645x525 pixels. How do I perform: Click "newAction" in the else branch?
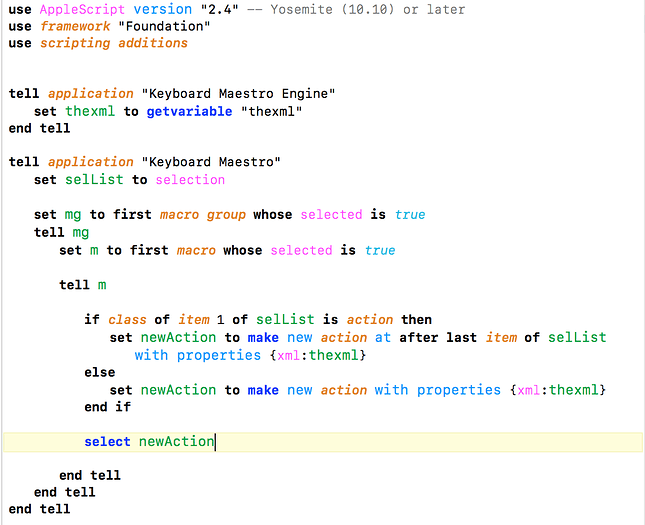(178, 390)
